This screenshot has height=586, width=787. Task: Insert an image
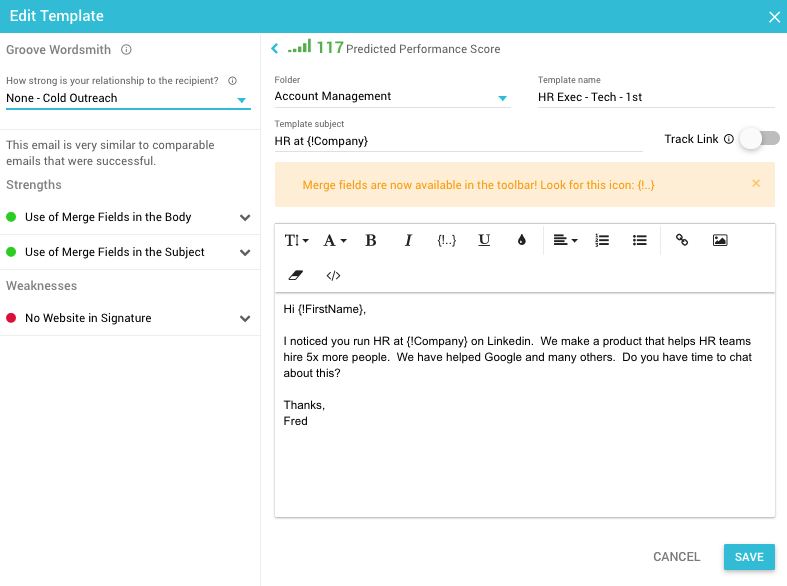(x=720, y=240)
